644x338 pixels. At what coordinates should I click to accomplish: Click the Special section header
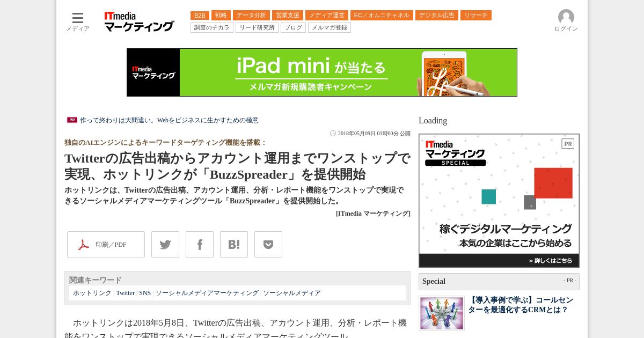coord(499,282)
